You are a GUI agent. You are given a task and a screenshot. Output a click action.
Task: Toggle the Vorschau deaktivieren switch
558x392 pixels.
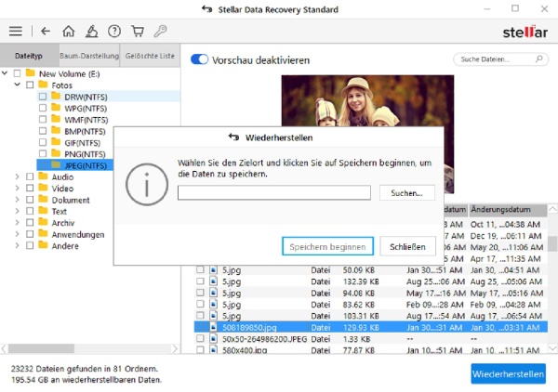[x=199, y=59]
